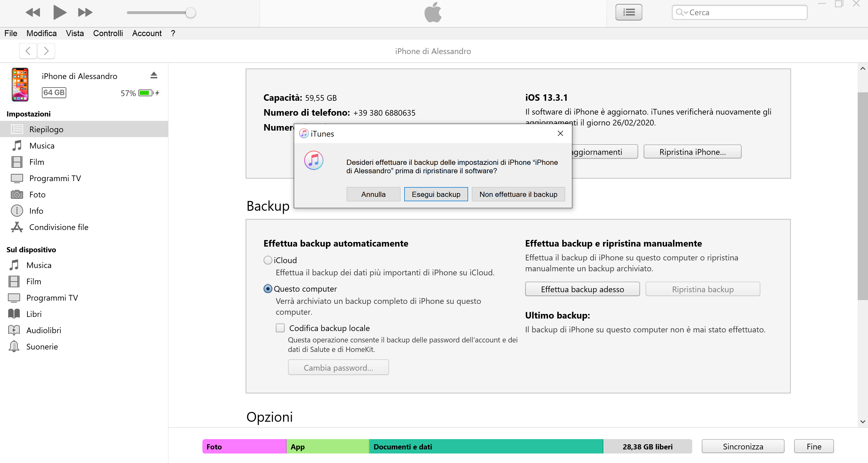Click phone number +39 380 6880635
This screenshot has height=463, width=868.
(384, 113)
